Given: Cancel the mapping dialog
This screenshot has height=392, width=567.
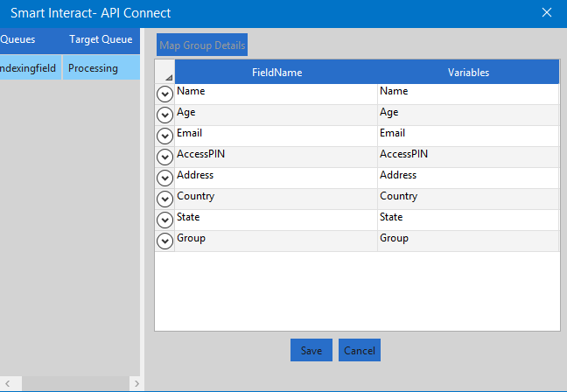Looking at the screenshot, I should point(360,351).
